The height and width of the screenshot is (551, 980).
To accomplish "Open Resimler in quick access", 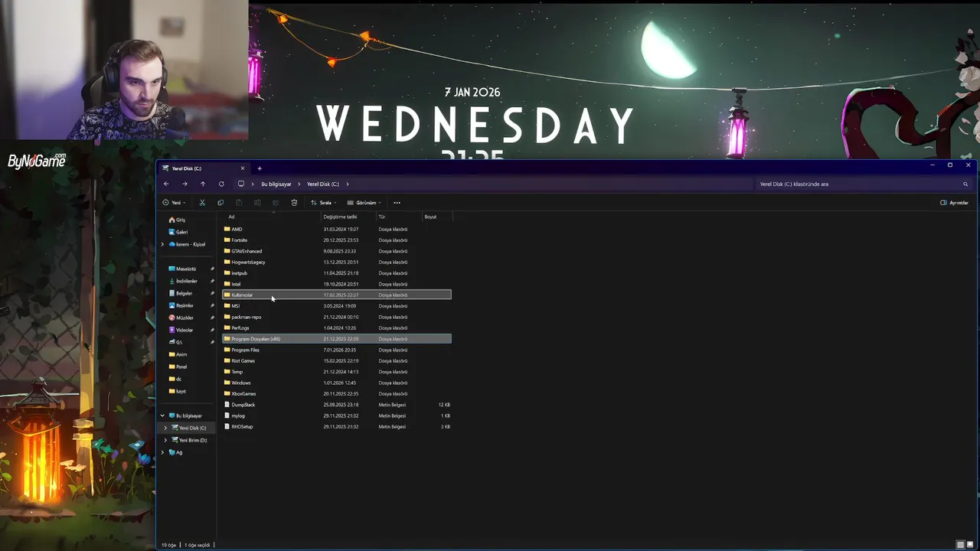I will click(x=185, y=305).
